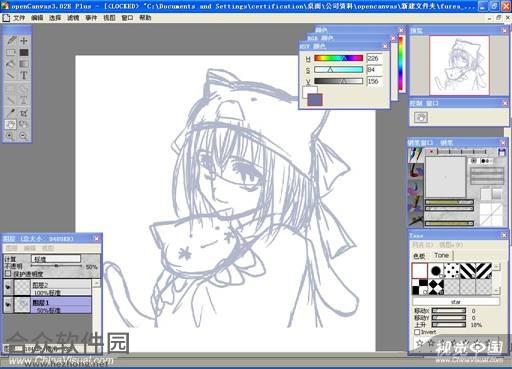512x369 pixels.
Task: Select the bold T text tool
Action: click(x=24, y=75)
